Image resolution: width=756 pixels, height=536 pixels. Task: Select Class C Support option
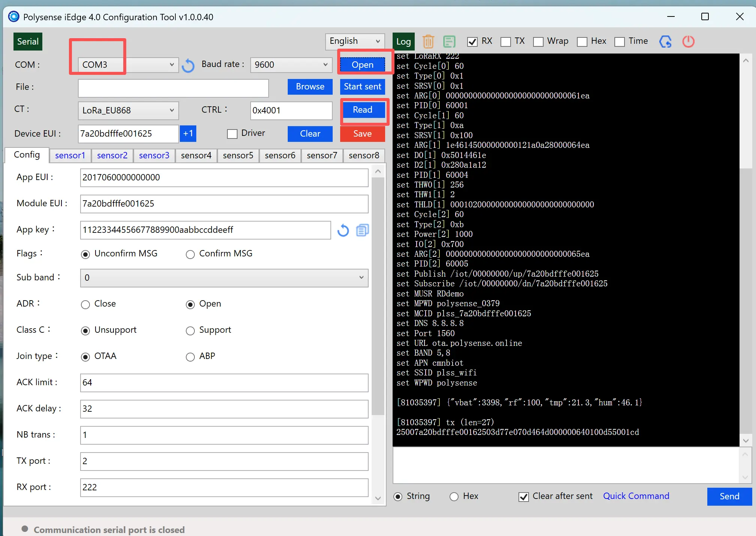point(190,331)
